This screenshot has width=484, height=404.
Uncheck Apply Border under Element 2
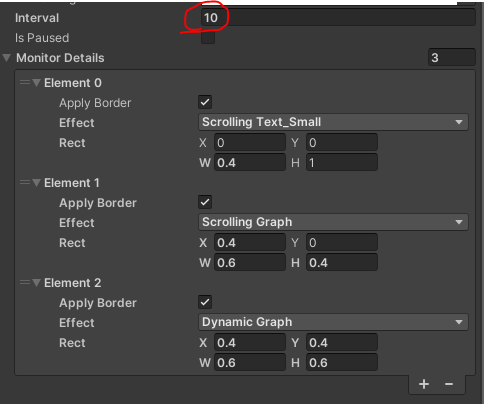205,302
